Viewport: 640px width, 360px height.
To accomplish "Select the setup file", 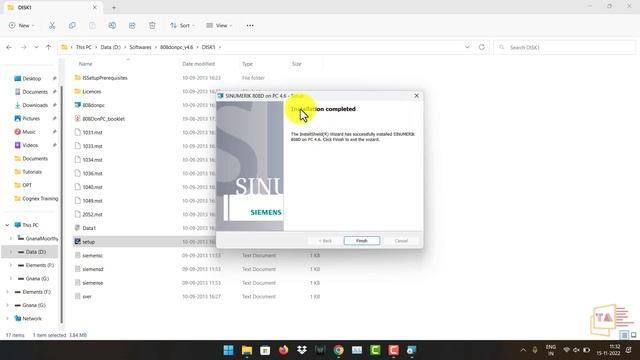I will pos(88,242).
